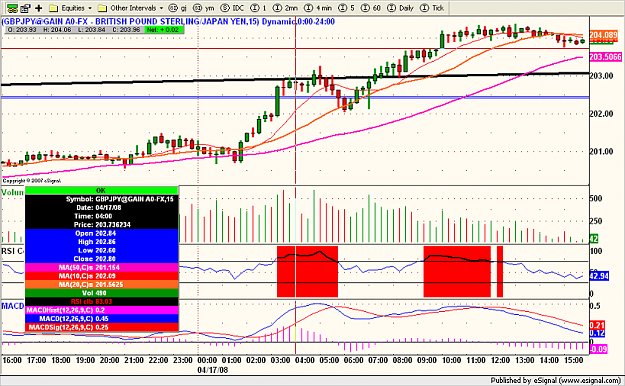Click the 04:00 time axis label

pyautogui.click(x=305, y=360)
